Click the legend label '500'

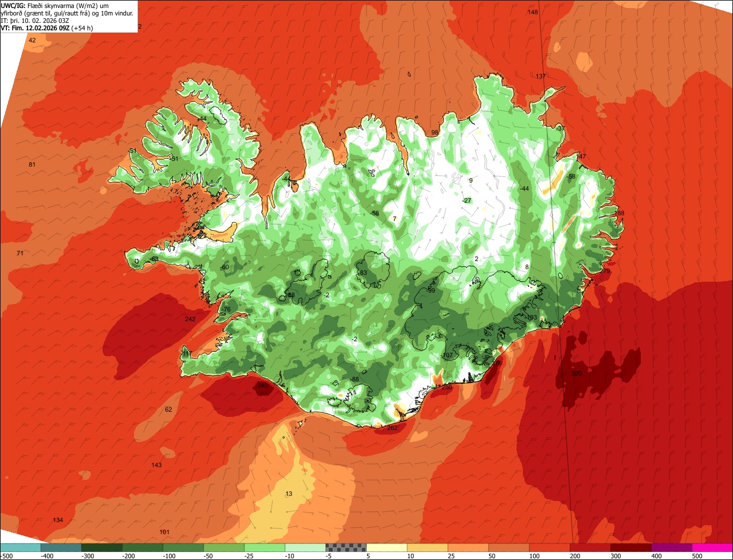(697, 555)
